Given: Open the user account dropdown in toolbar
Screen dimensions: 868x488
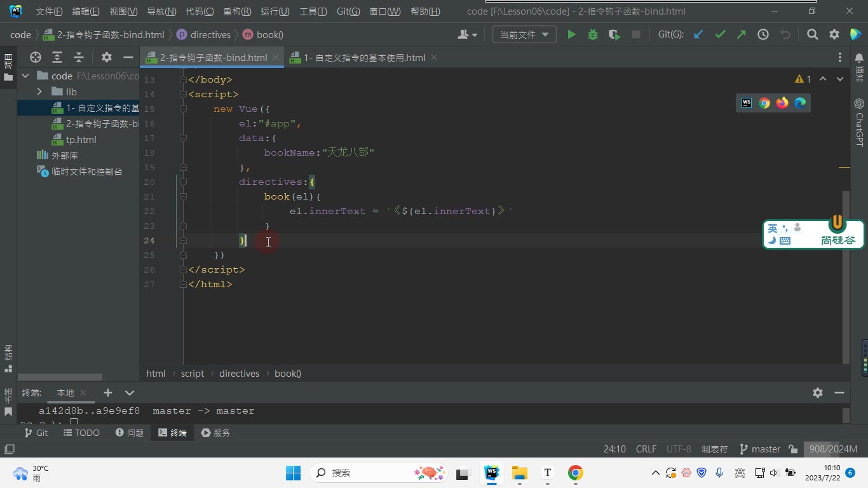Looking at the screenshot, I should [x=468, y=35].
